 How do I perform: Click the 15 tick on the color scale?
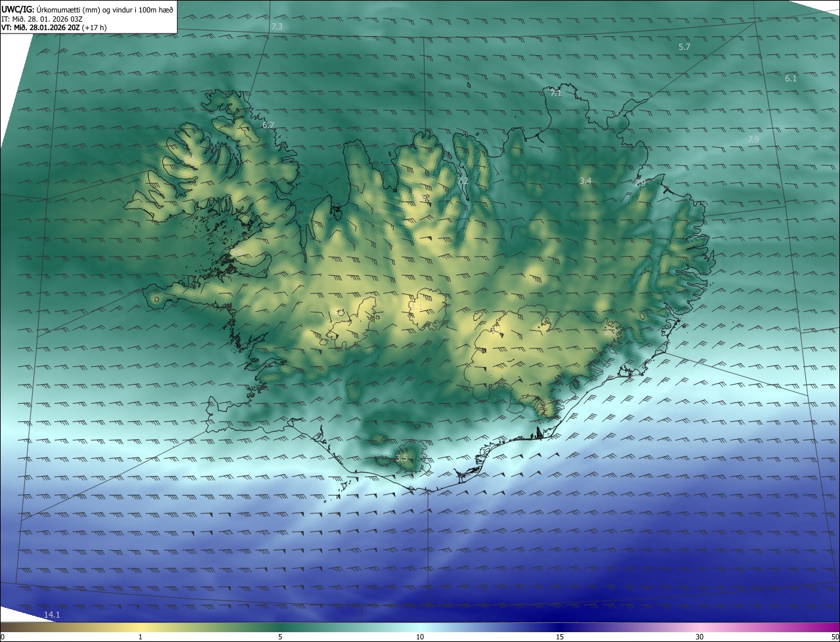(x=560, y=637)
